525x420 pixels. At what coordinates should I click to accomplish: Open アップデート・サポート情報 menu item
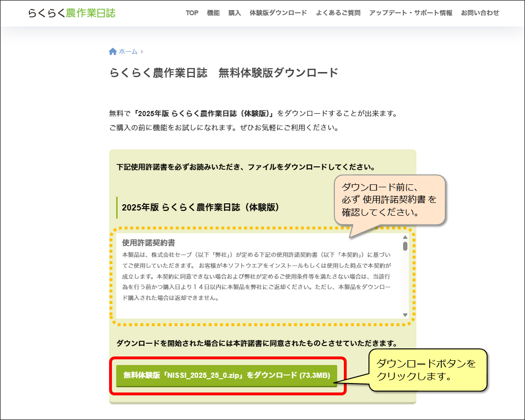click(411, 13)
